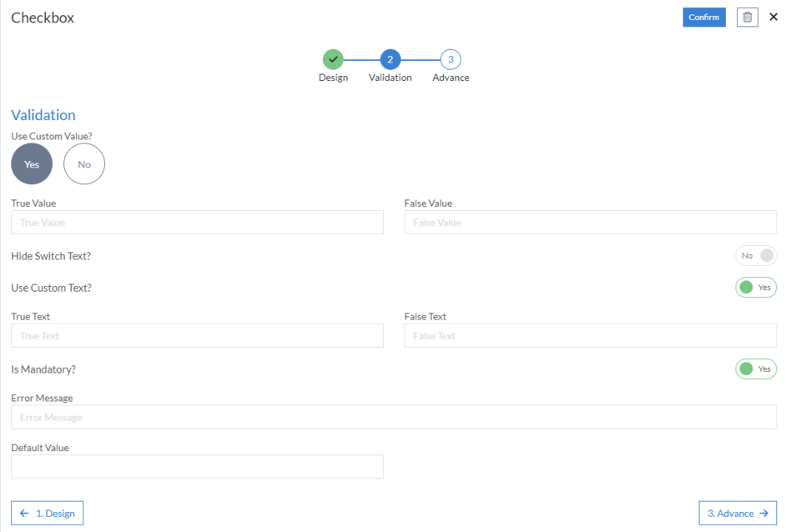Click the green checkmark on Design step
The height and width of the screenshot is (532, 786).
click(x=334, y=60)
